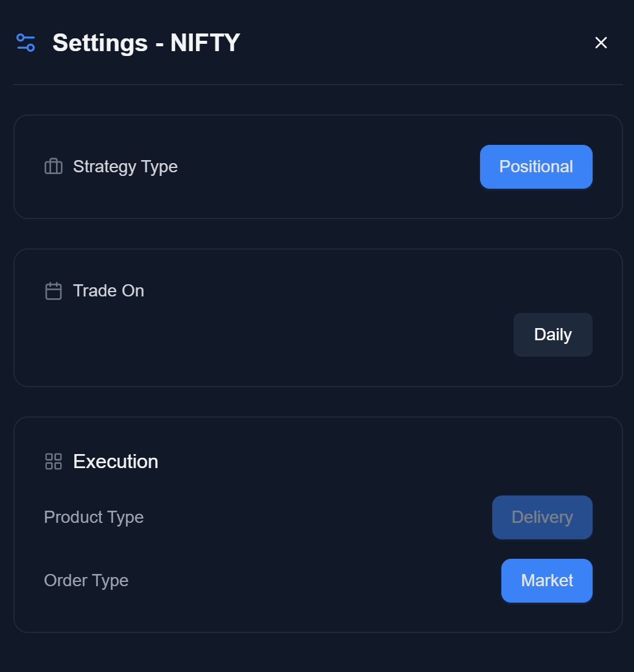The width and height of the screenshot is (634, 672).
Task: Toggle the Positional strategy type button
Action: (x=536, y=167)
